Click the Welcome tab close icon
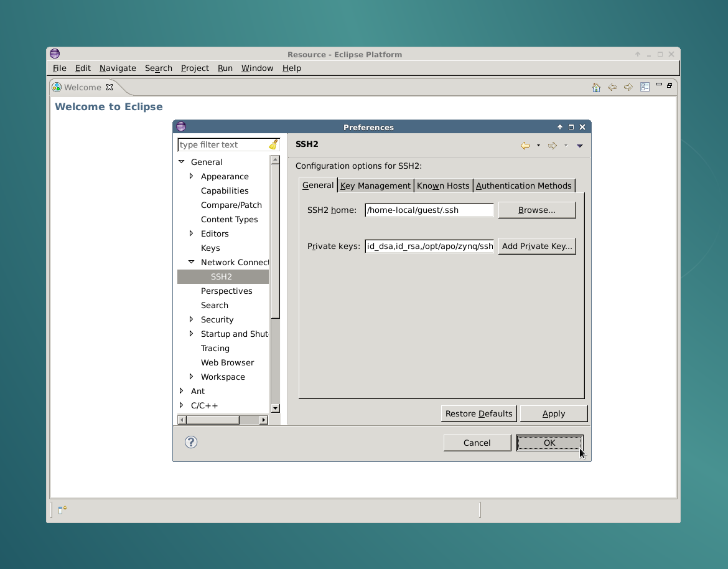 coord(110,87)
